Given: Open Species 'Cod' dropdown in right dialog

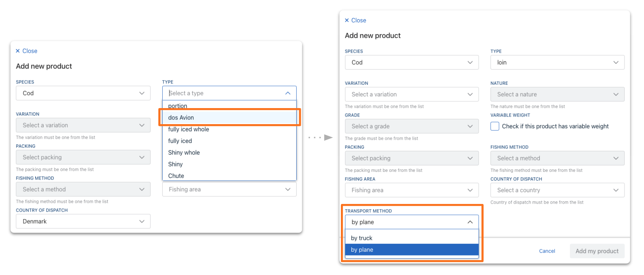Looking at the screenshot, I should (x=412, y=63).
